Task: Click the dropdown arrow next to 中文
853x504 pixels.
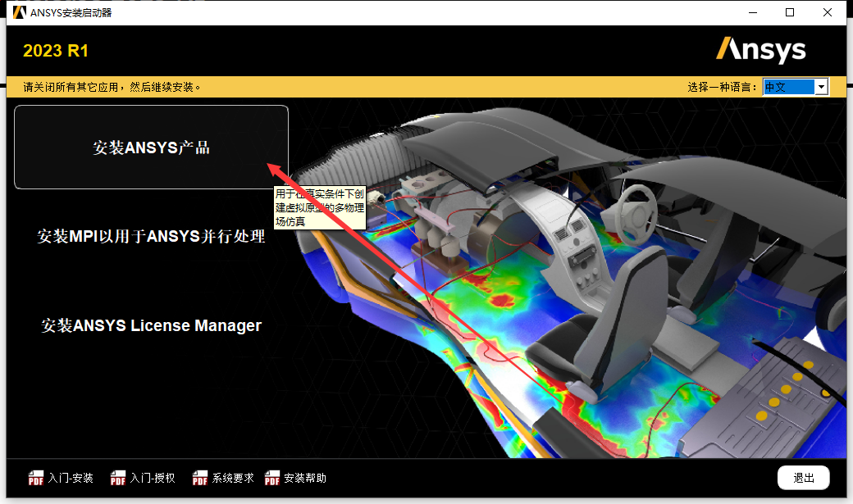Action: click(820, 86)
